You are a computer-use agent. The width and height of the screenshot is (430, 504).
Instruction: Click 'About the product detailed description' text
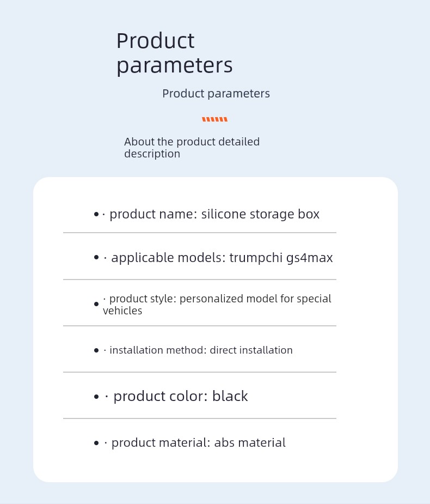click(192, 148)
